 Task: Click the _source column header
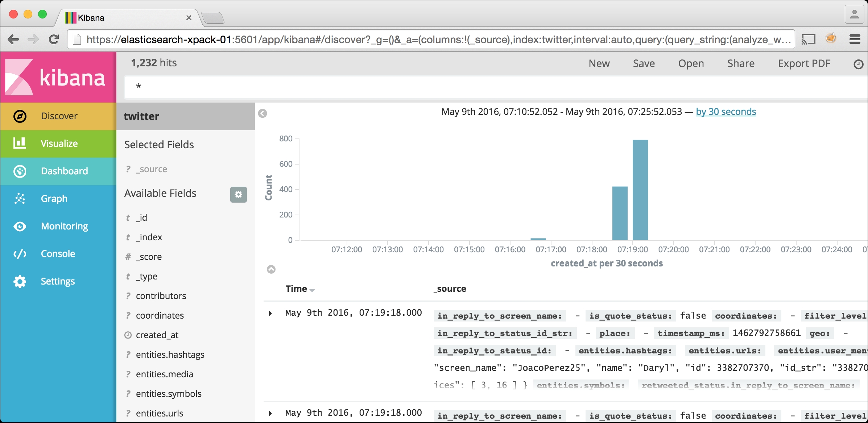click(450, 289)
